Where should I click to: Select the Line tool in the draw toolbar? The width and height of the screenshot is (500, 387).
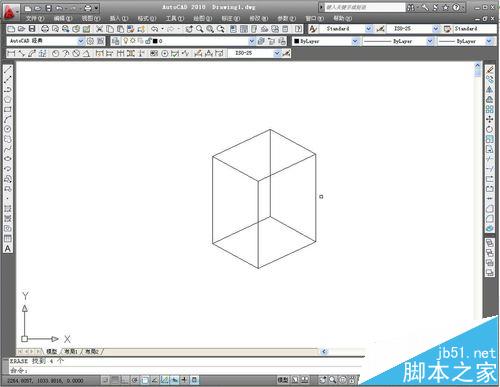[8, 70]
